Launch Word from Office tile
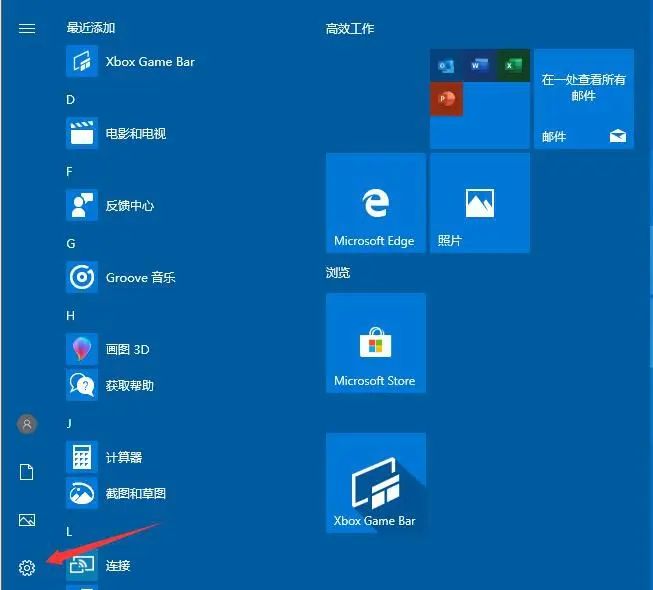 pos(479,65)
